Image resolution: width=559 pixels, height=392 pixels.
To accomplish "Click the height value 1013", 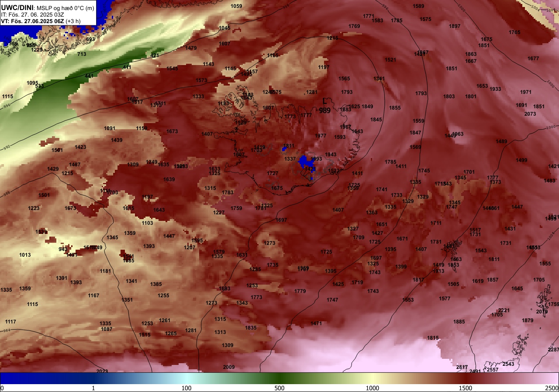I will tap(25, 255).
